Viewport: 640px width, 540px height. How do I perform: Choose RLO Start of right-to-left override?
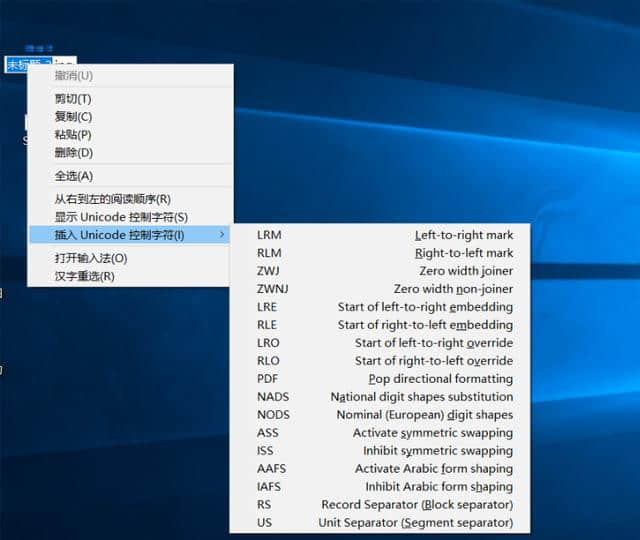[380, 361]
